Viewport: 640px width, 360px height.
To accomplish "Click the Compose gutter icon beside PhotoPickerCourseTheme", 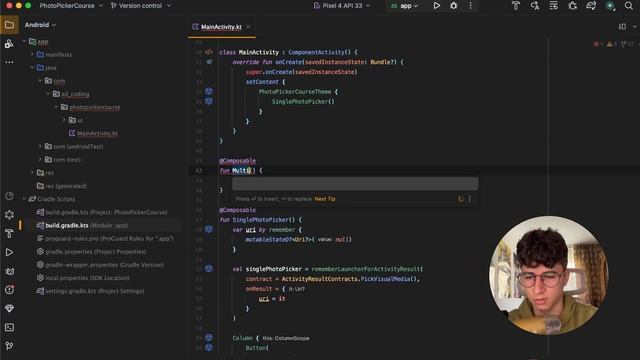I will 209,91.
